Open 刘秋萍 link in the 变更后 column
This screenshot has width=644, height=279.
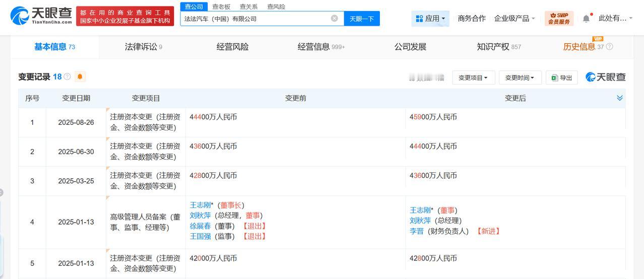pos(420,221)
